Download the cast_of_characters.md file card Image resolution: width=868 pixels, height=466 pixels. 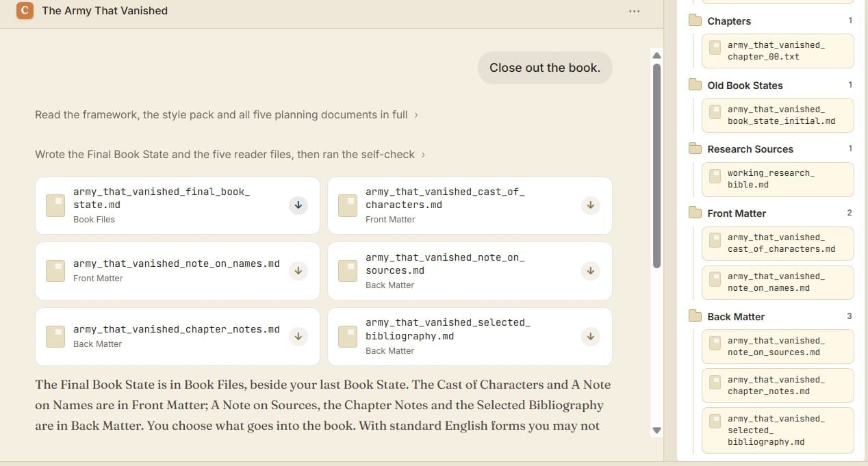tap(590, 205)
